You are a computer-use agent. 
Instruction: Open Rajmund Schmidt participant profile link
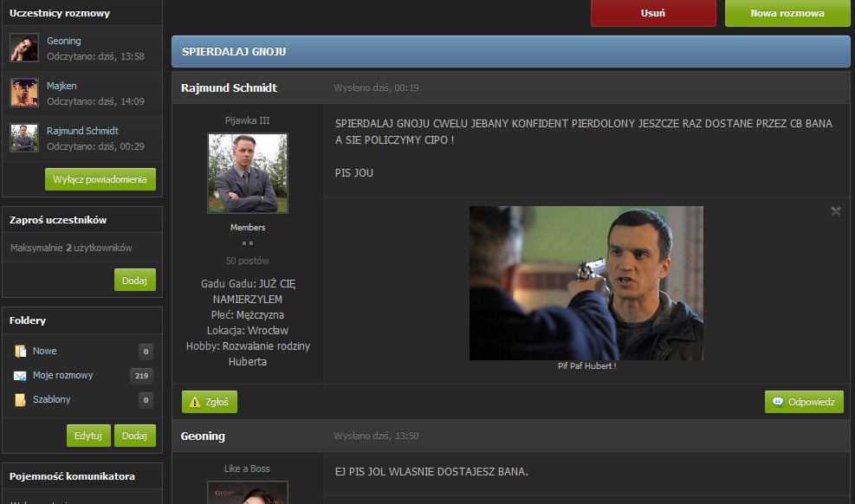pos(82,131)
